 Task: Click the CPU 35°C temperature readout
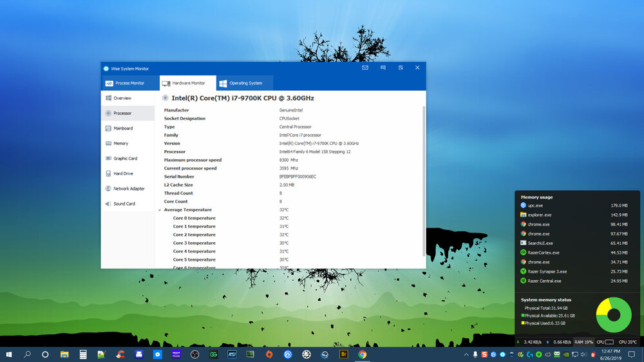click(627, 342)
